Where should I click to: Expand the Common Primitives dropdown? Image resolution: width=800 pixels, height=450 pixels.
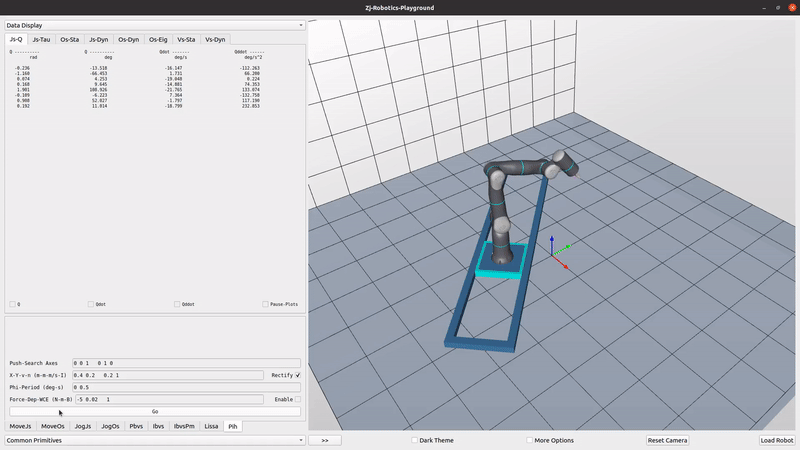pyautogui.click(x=154, y=440)
